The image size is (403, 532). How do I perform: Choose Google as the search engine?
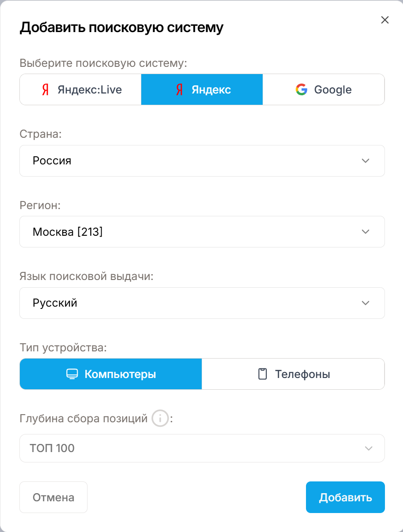[324, 90]
